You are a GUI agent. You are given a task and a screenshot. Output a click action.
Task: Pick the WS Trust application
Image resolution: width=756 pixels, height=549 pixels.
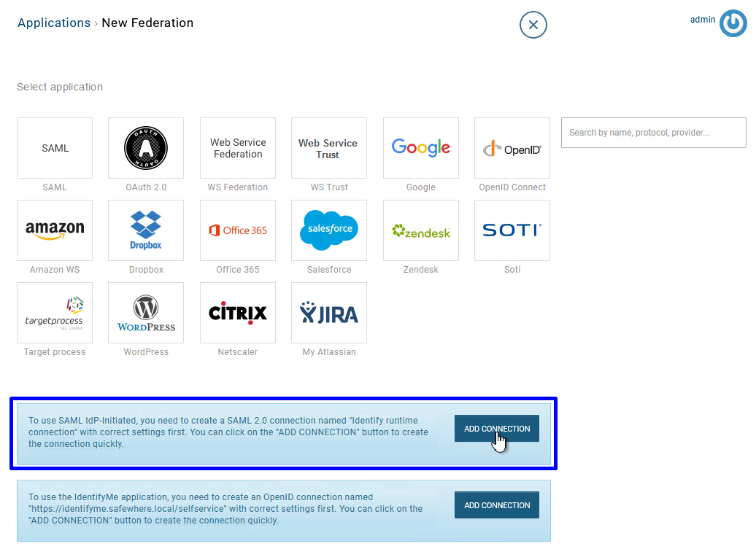click(x=329, y=148)
